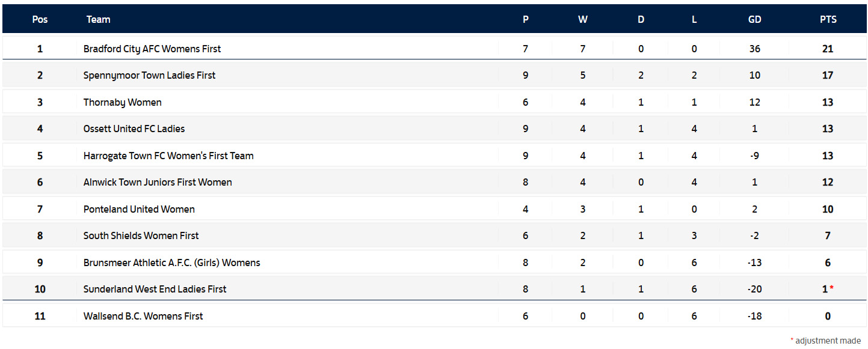
Task: Click Bradford City AFC Womens First team name
Action: (152, 49)
